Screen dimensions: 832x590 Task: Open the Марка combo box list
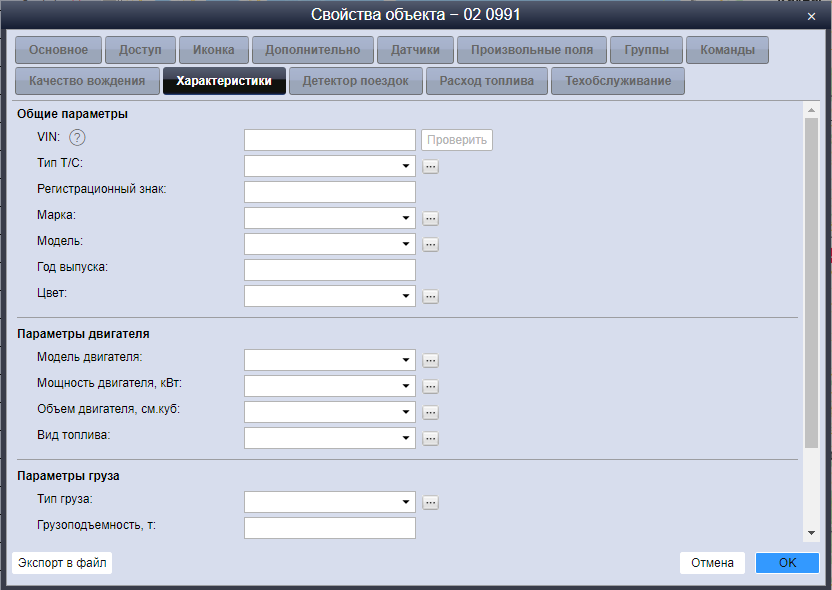(x=406, y=218)
